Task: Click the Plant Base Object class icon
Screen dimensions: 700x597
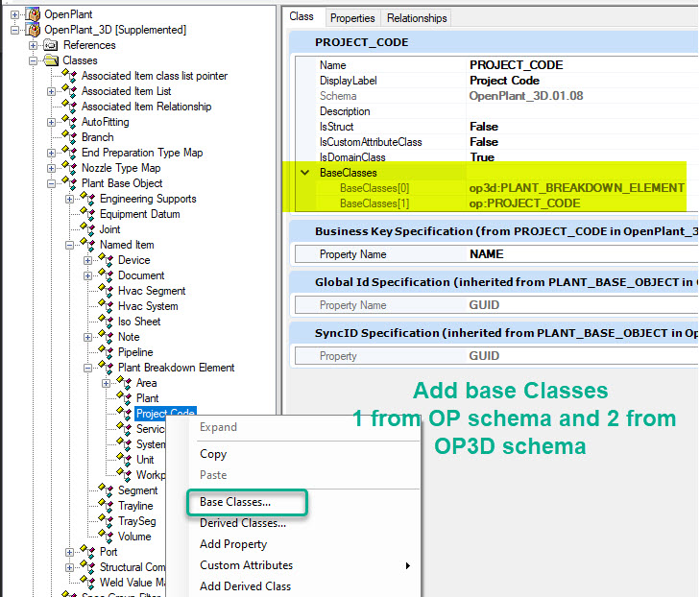Action: tap(69, 183)
